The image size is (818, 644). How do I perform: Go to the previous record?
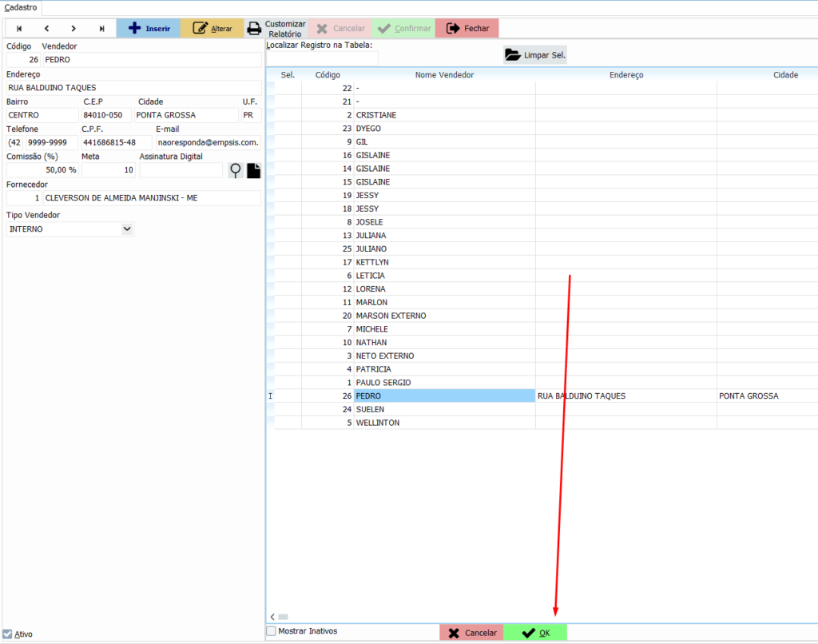pos(46,29)
